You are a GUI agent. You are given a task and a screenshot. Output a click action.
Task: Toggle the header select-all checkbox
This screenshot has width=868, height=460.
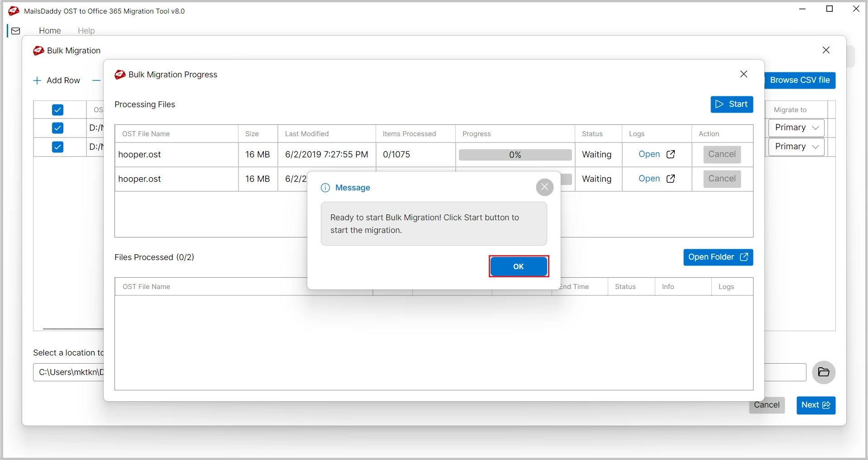tap(57, 110)
